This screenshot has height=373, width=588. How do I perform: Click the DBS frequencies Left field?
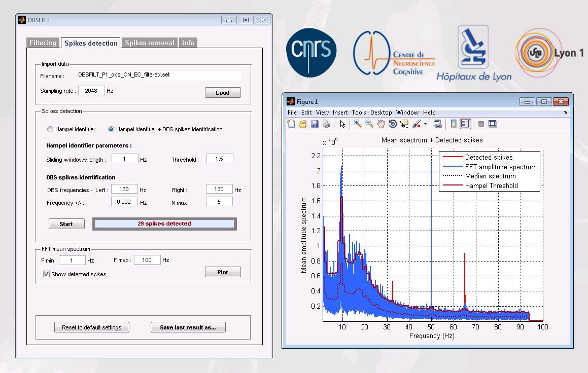[124, 189]
